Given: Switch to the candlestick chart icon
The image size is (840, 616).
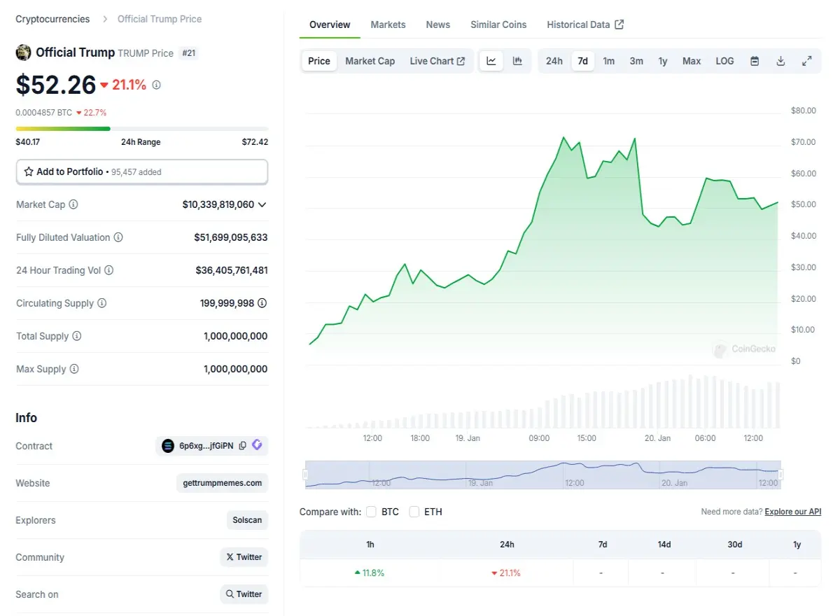Looking at the screenshot, I should [x=517, y=61].
